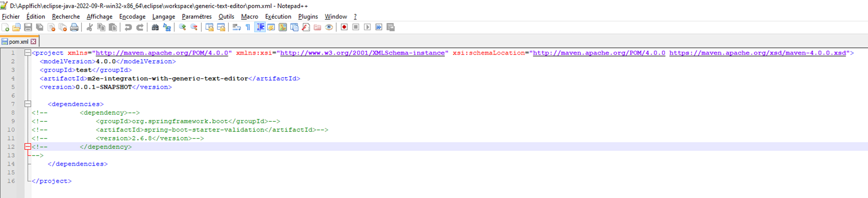Click the artifactId value m2e-integration-with-generic-text-editor
Screen dimensions: 868x198
click(x=168, y=79)
